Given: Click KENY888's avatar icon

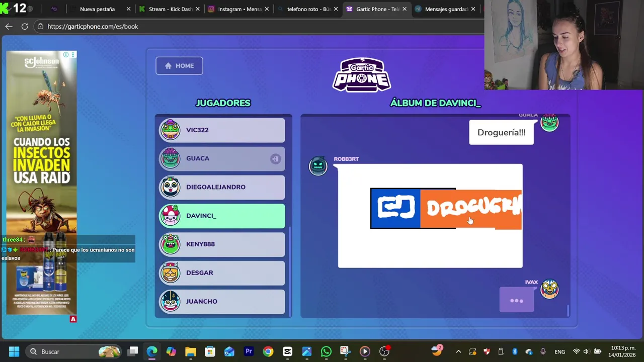Looking at the screenshot, I should point(170,244).
